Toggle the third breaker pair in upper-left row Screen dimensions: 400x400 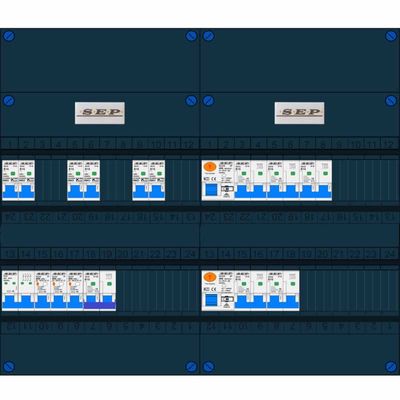click(148, 192)
